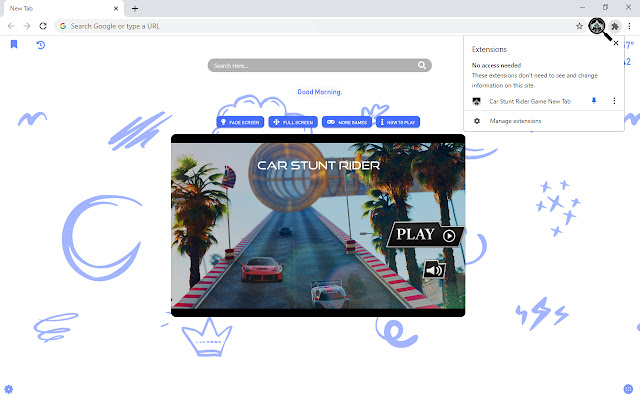Click the Chrome extensions puzzle icon

pyautogui.click(x=615, y=25)
